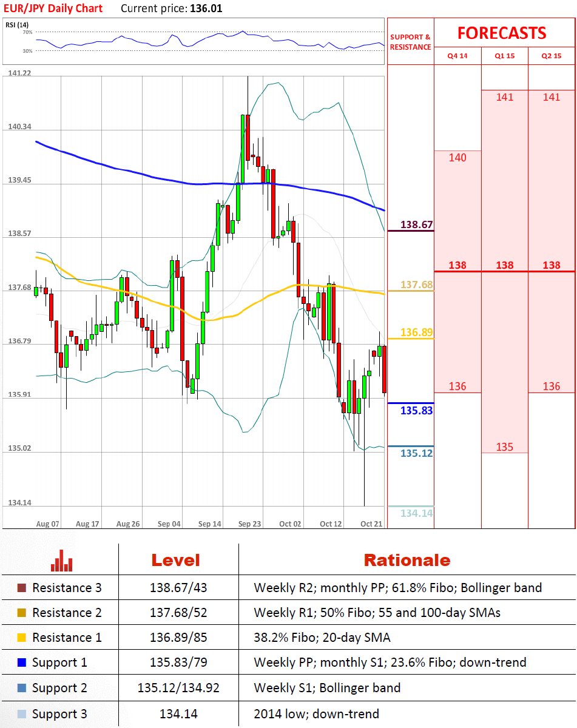
Task: Select the "Support 3" row label
Action: pyautogui.click(x=59, y=714)
